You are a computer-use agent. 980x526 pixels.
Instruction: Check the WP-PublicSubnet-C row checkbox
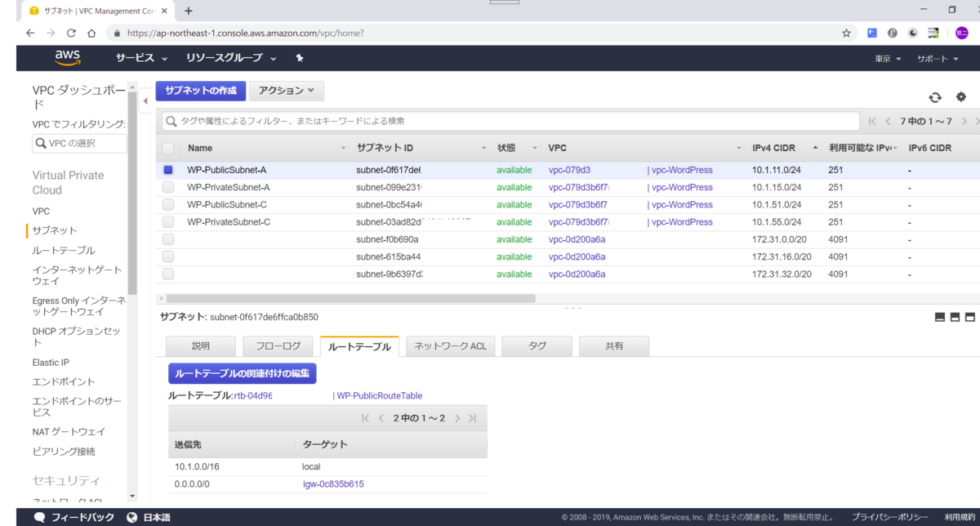168,204
